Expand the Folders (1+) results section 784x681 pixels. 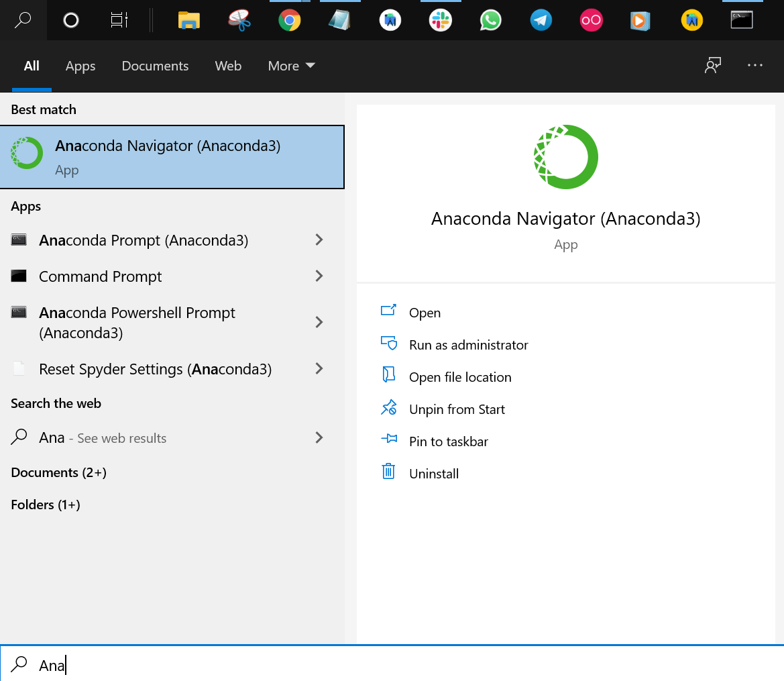46,505
